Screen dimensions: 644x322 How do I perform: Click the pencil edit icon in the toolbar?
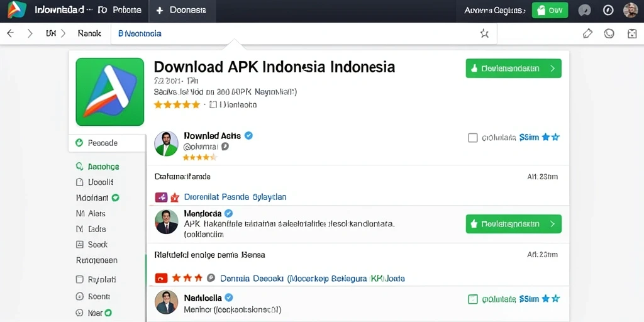pyautogui.click(x=588, y=34)
